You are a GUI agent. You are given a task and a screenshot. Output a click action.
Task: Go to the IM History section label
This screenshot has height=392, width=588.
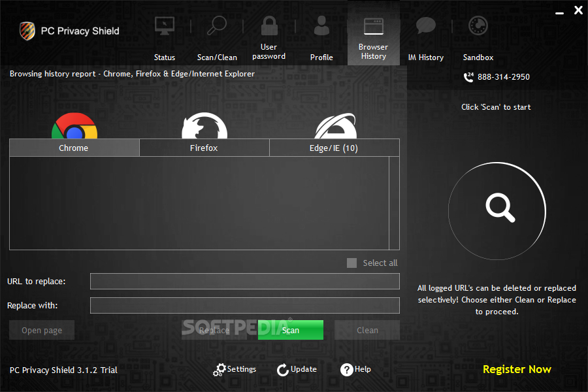point(425,57)
